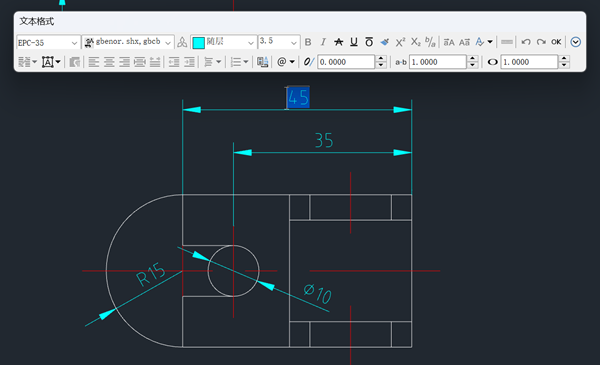This screenshot has width=600, height=365.
Task: Increase the a-b tracking value
Action: click(473, 59)
